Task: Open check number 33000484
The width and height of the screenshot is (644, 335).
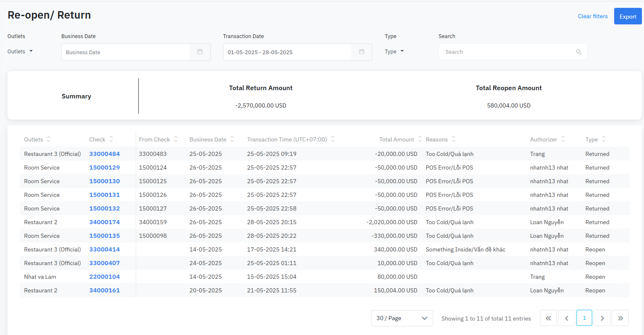Action: [x=104, y=154]
